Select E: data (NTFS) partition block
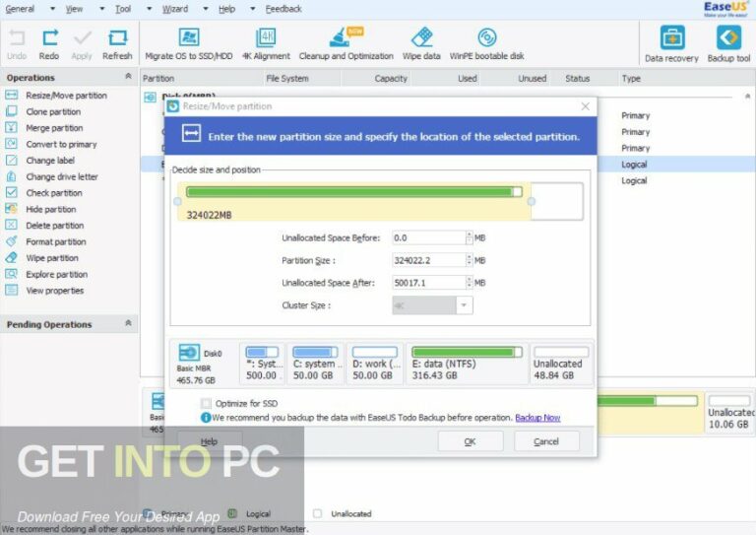 467,364
